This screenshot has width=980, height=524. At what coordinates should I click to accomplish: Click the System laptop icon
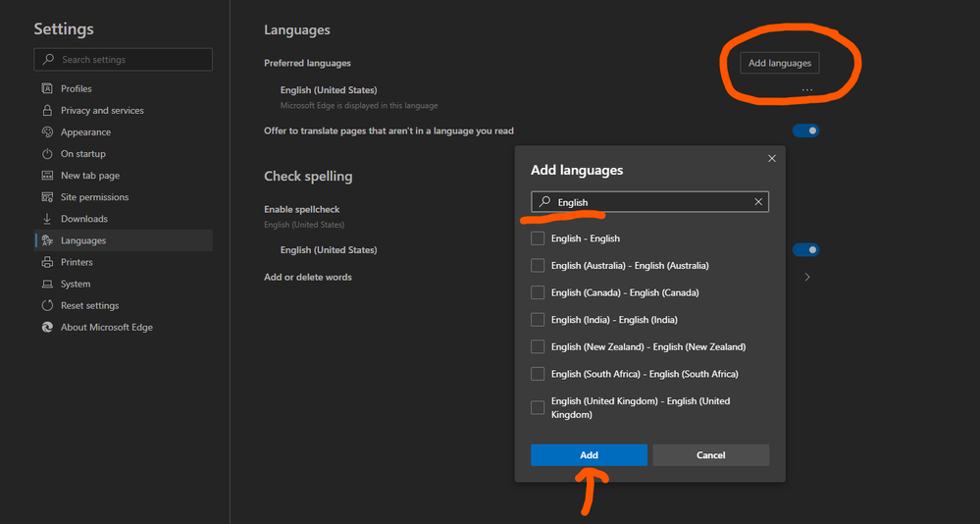tap(47, 284)
